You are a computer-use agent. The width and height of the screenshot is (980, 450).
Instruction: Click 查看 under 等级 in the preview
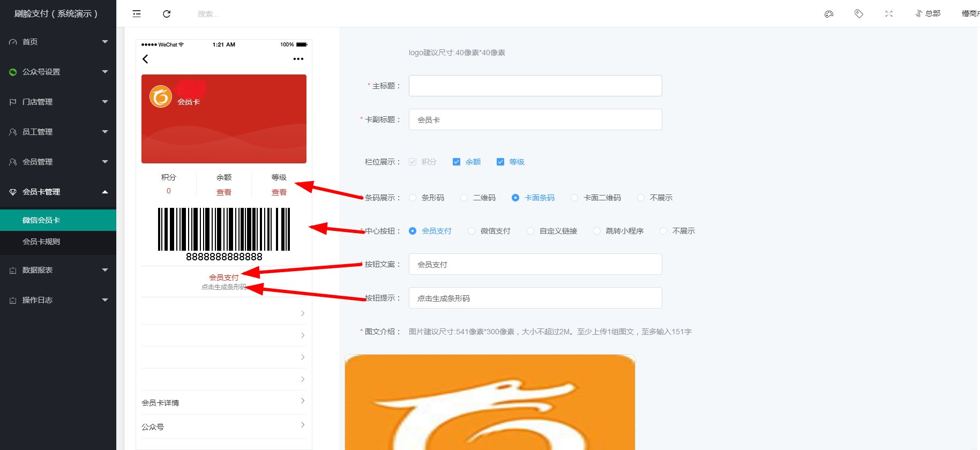(x=279, y=192)
